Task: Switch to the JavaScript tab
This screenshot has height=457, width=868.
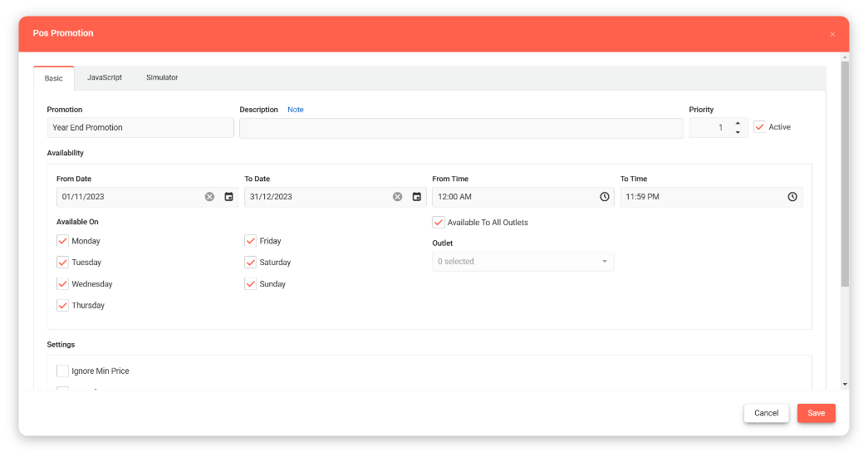Action: (105, 78)
